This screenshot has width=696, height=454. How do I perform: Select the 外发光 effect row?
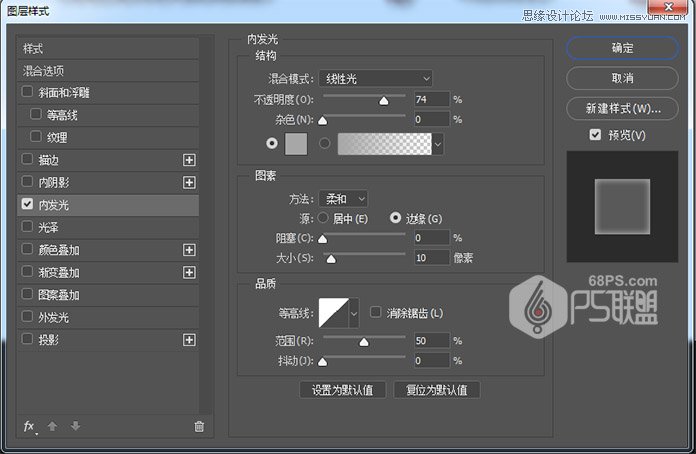(x=108, y=317)
